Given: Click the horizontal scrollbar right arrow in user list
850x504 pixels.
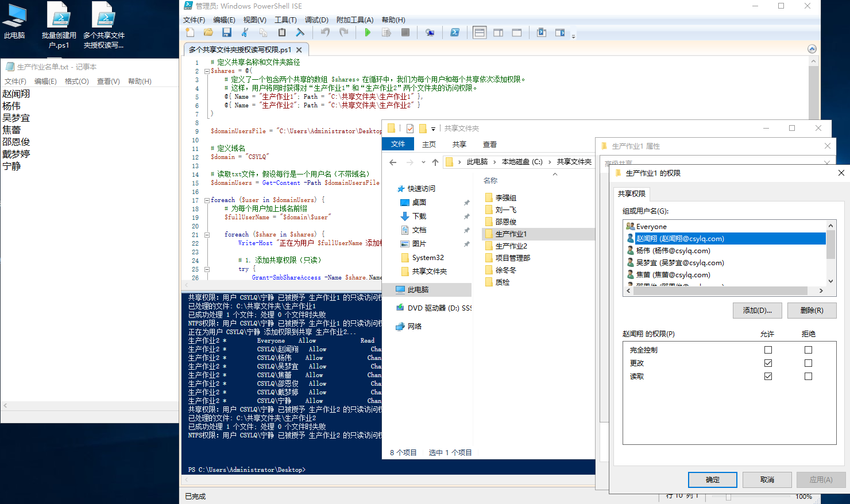Looking at the screenshot, I should pos(821,290).
